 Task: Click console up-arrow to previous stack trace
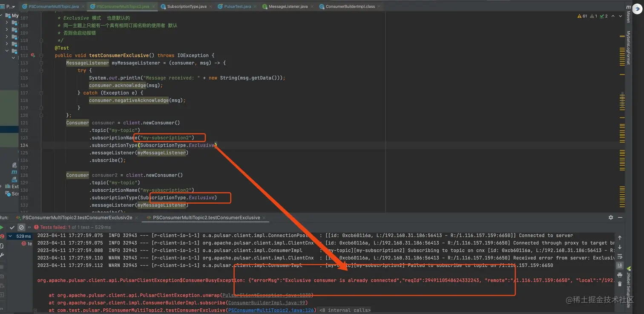[x=620, y=238]
